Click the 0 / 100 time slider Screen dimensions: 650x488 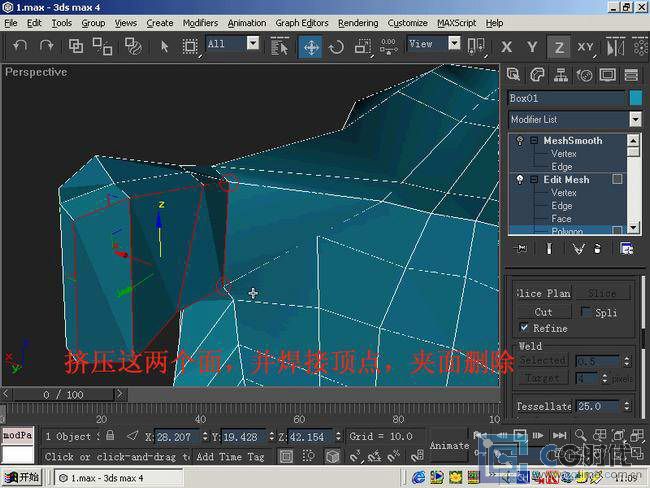click(63, 394)
